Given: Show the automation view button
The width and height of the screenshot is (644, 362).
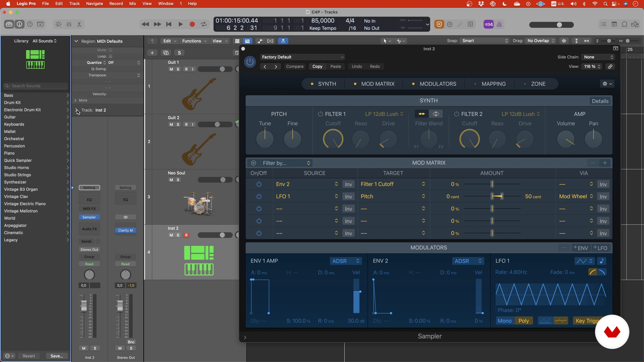Looking at the screenshot, I should pyautogui.click(x=260, y=41).
